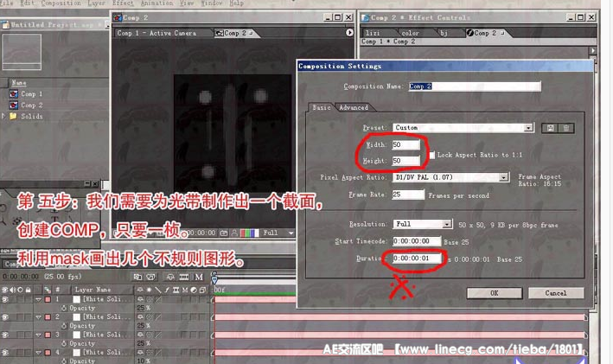Hide layer 3 using its eye icon

click(x=5, y=335)
